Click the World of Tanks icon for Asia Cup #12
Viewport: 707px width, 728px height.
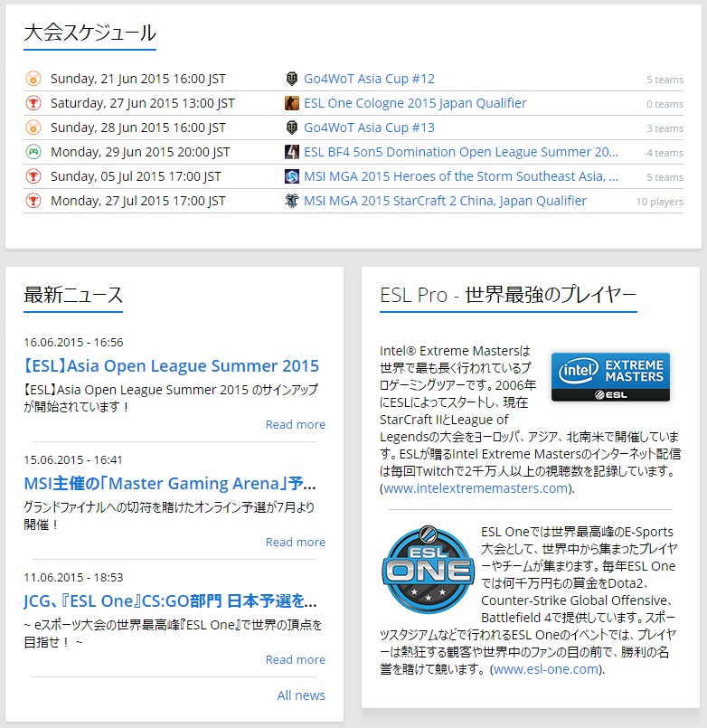pos(291,79)
